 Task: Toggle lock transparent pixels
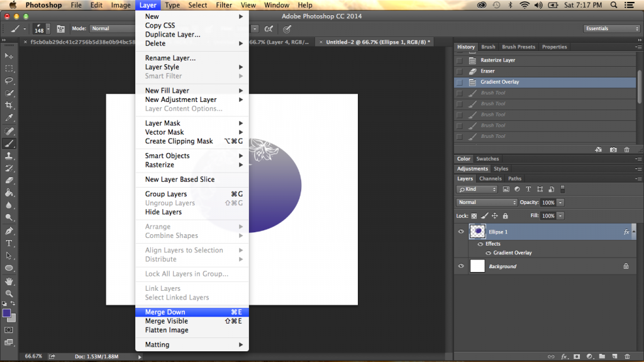coord(474,215)
